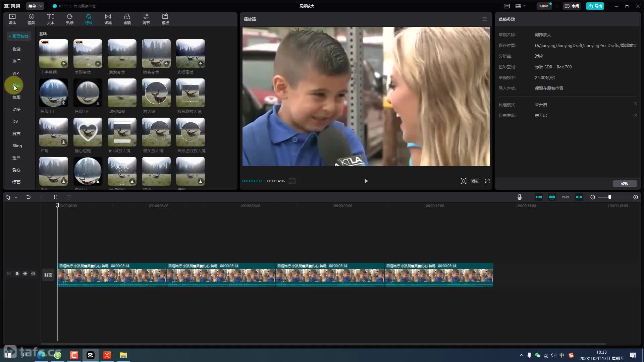Viewport: 644px width, 362px height.
Task: Open the 菜单 dropdown menu
Action: [x=35, y=6]
